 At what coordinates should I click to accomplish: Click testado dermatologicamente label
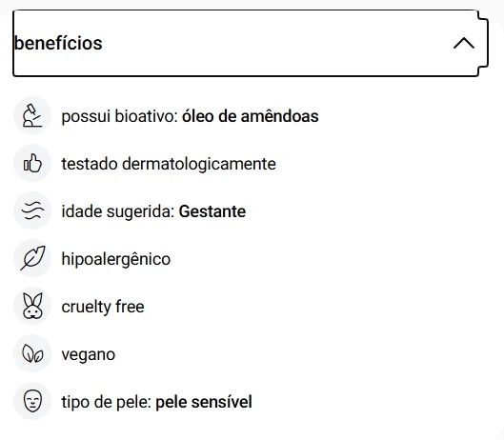coord(169,164)
